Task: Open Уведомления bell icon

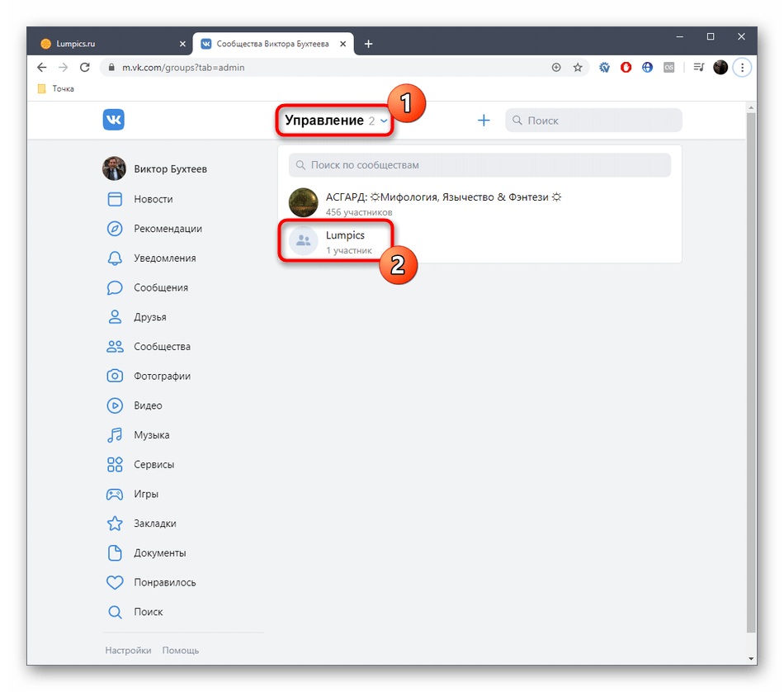Action: coord(115,258)
